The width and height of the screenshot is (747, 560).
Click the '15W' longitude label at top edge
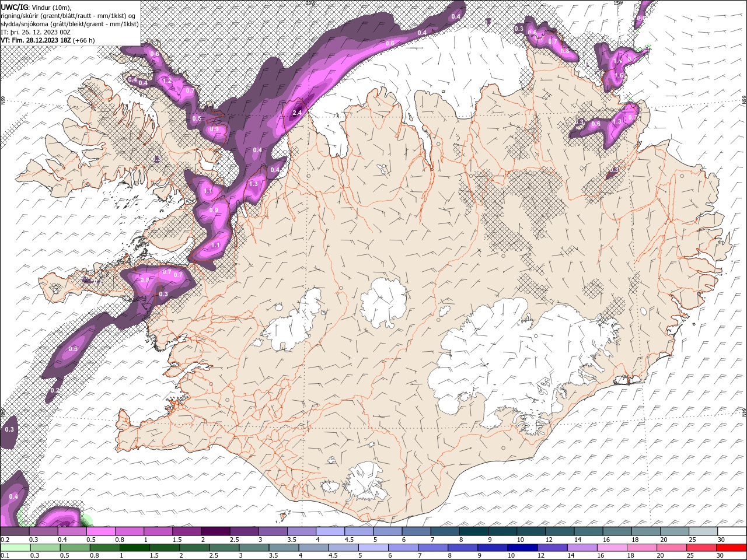[618, 3]
